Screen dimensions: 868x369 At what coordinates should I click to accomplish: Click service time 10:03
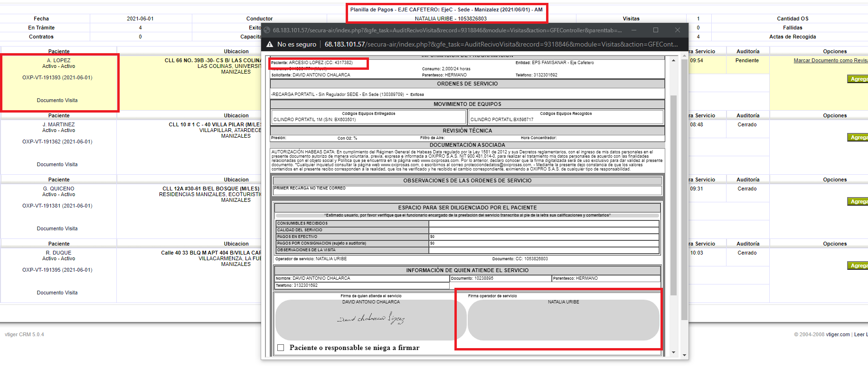click(x=697, y=253)
